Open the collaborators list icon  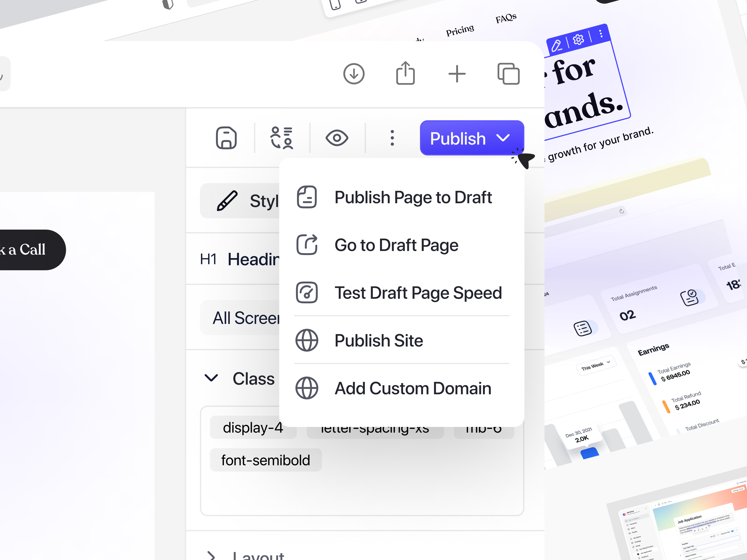(282, 138)
